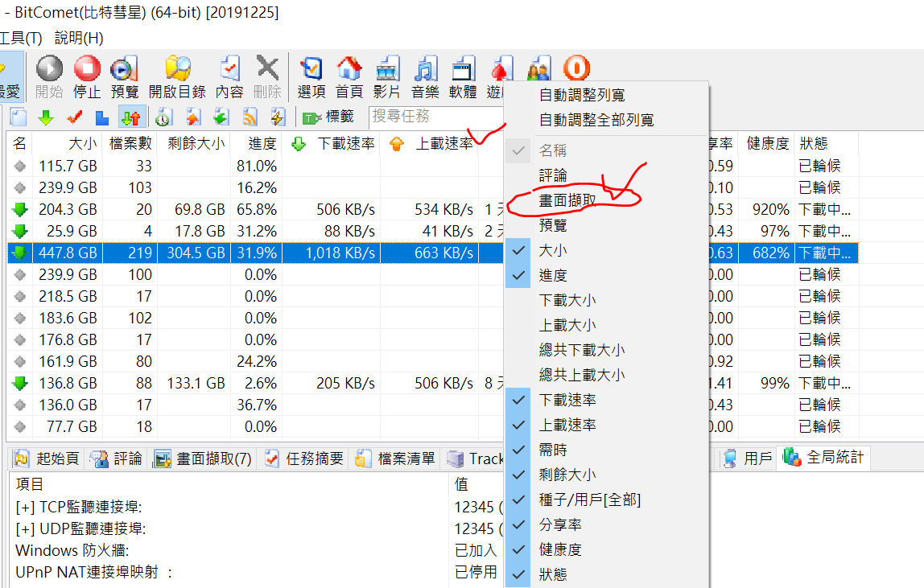Click the green left-arrow page small icon
This screenshot has height=588, width=924.
point(221,117)
